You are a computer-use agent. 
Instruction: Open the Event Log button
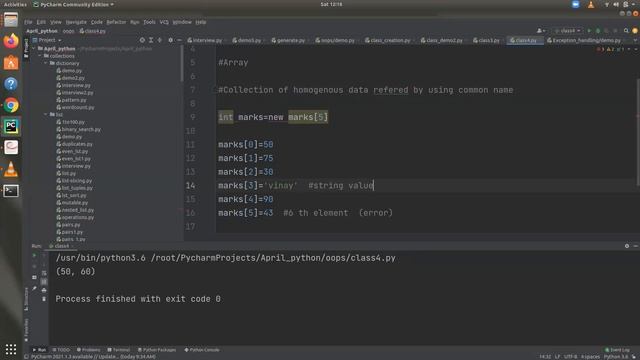617,350
